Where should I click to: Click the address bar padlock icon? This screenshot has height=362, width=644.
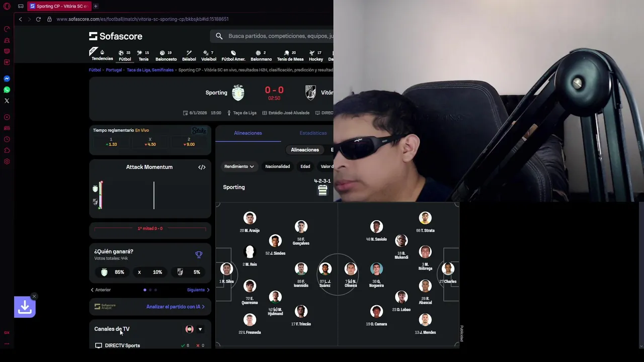tap(49, 19)
